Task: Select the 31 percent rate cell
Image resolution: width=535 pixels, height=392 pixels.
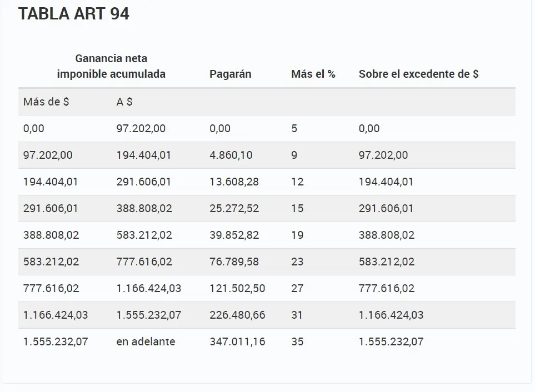Action: click(297, 315)
